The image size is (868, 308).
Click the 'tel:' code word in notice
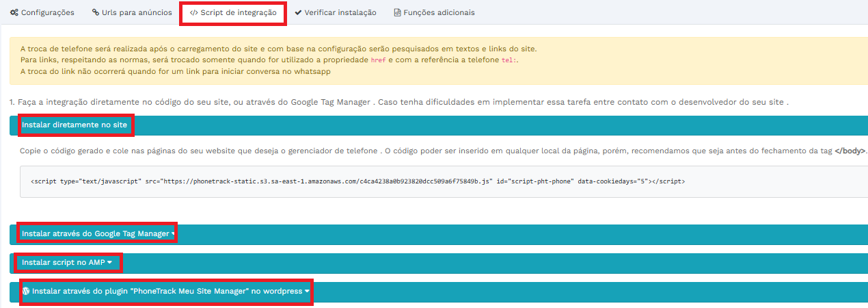(509, 60)
